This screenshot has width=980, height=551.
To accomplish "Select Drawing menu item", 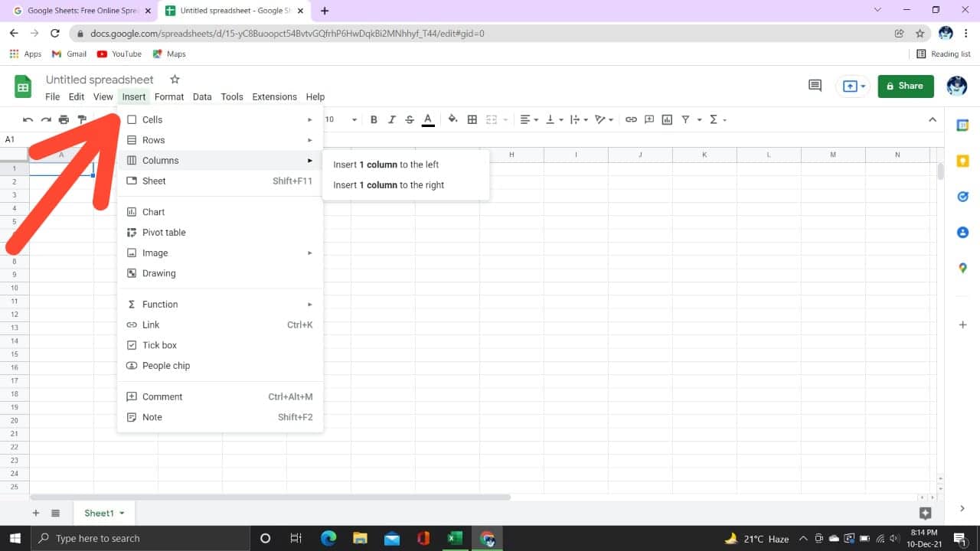I will [220, 273].
